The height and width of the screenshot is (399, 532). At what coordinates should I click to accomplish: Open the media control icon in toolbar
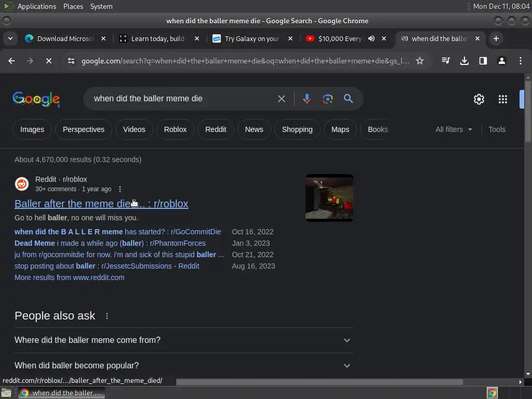point(446,61)
